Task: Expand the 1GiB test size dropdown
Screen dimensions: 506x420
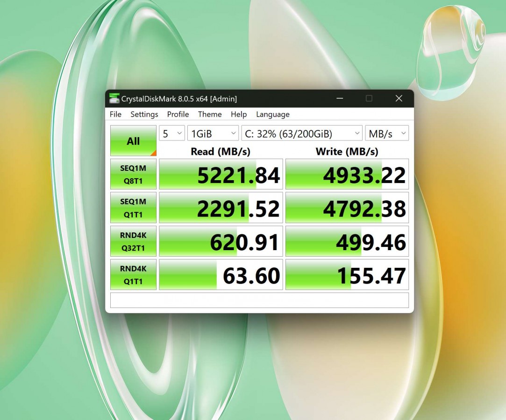Action: [x=213, y=133]
